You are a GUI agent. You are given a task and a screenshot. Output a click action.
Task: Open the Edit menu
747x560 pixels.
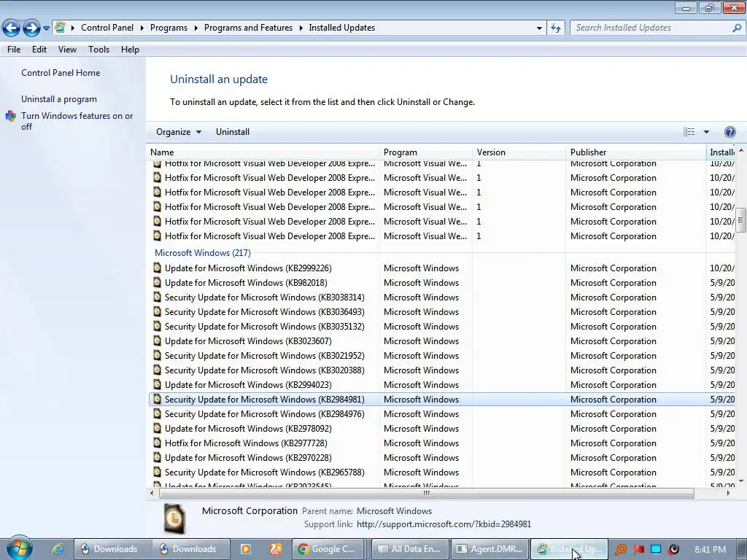coord(39,50)
